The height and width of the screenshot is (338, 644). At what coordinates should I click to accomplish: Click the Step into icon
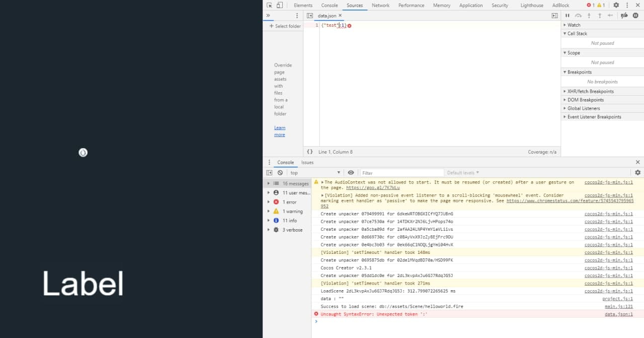(589, 16)
